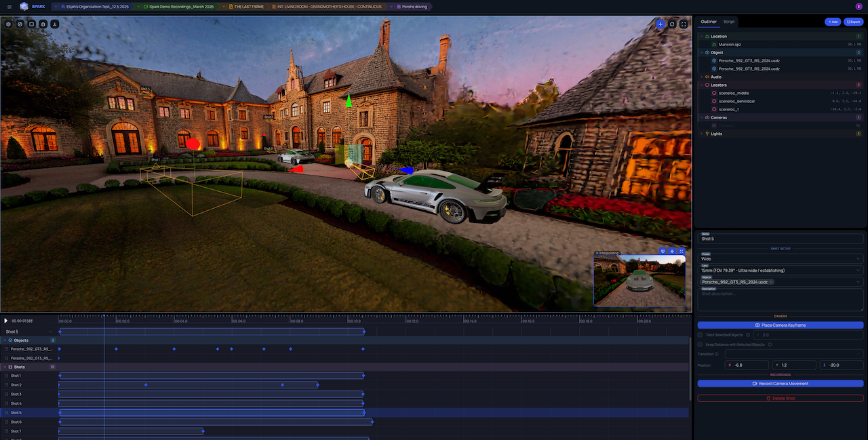
Task: Open the Preset dropdown set to Wide
Action: [x=780, y=258]
